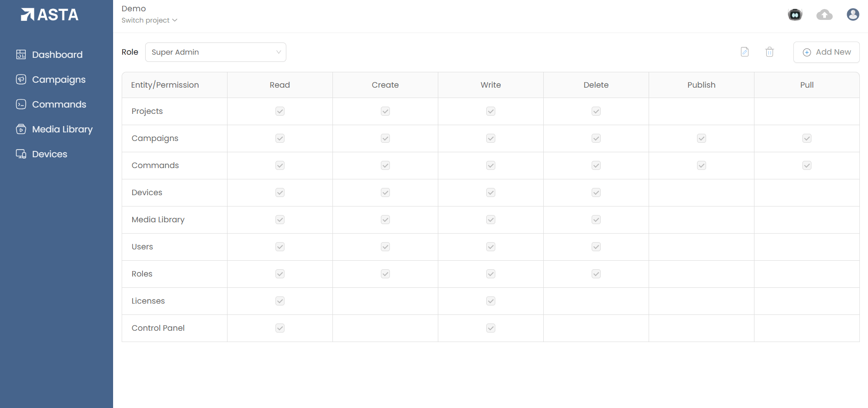Go to Campaigns in the sidebar
This screenshot has height=408, width=868.
[x=59, y=80]
